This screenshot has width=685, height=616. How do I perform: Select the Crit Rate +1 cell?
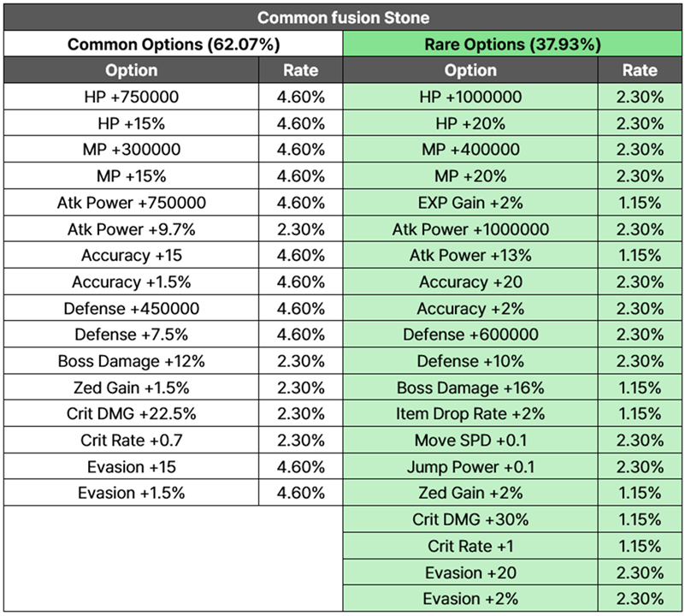tap(470, 546)
